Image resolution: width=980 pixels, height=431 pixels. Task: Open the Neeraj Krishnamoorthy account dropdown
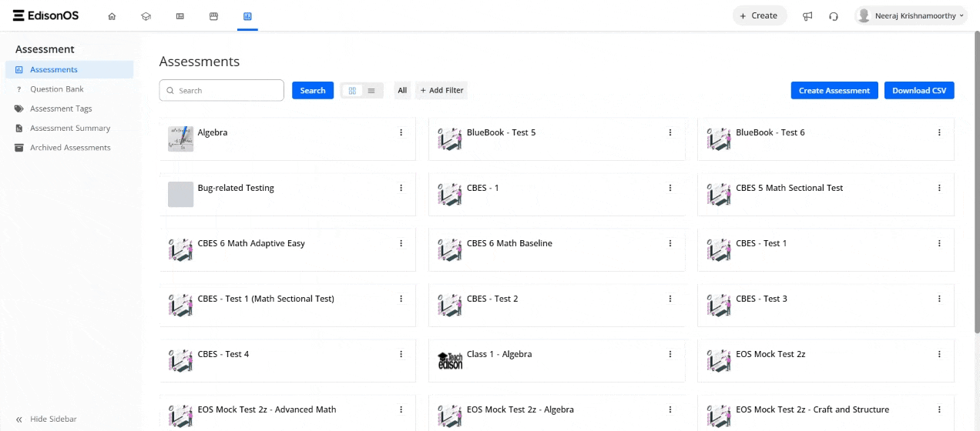click(911, 15)
